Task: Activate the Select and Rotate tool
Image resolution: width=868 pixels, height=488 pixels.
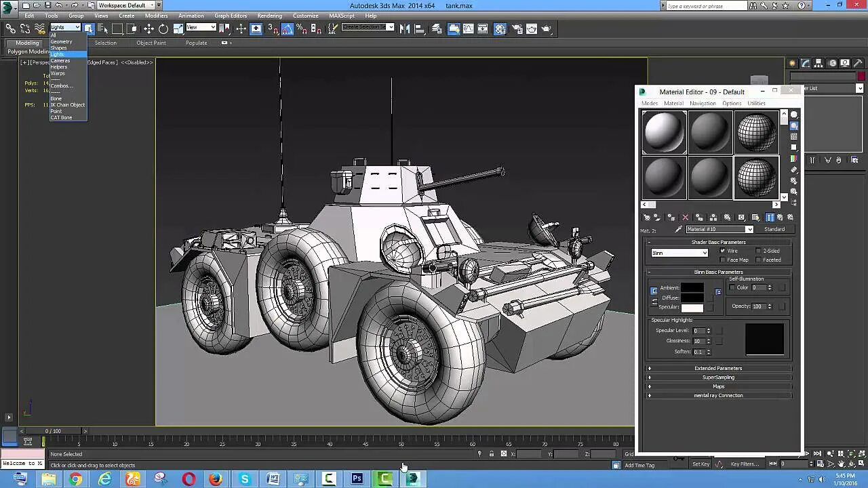Action: [x=163, y=29]
